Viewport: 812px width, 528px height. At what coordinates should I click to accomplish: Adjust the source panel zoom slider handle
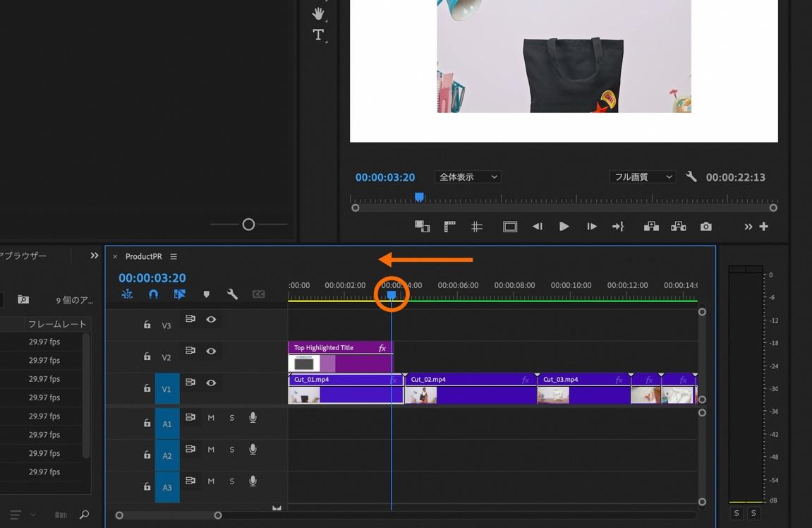(x=248, y=224)
